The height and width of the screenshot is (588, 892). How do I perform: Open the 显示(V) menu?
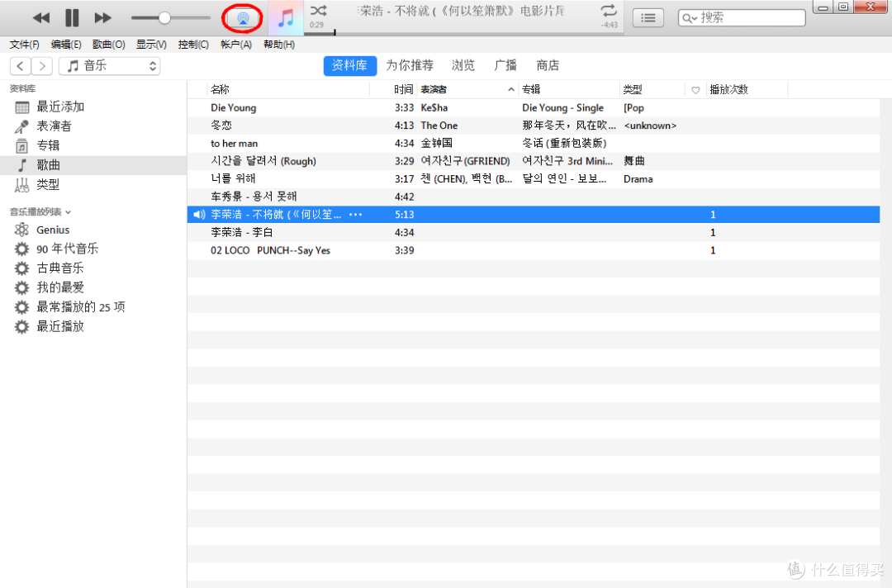click(151, 45)
